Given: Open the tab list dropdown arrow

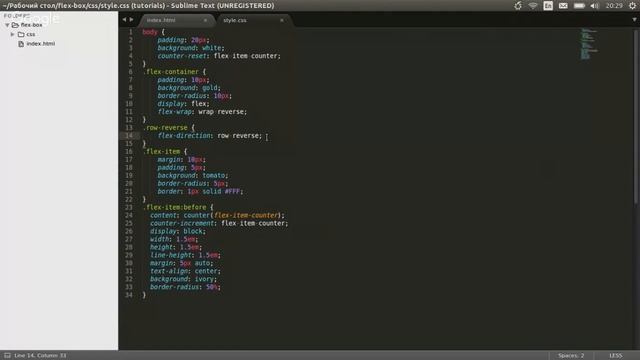Looking at the screenshot, I should pos(634,20).
